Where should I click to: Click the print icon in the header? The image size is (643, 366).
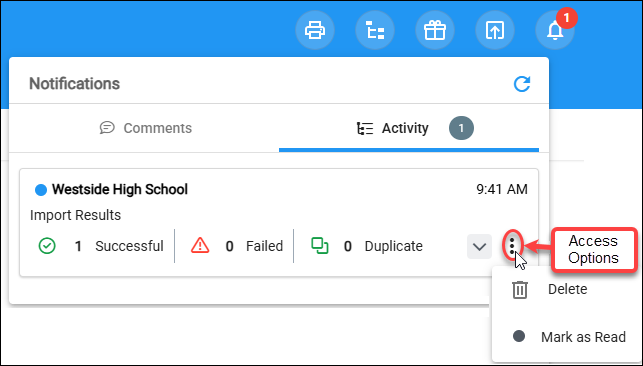315,30
